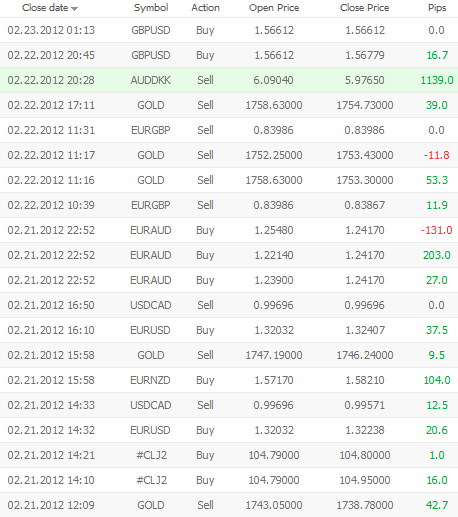Click the EURNZD symbol cell

(x=150, y=380)
